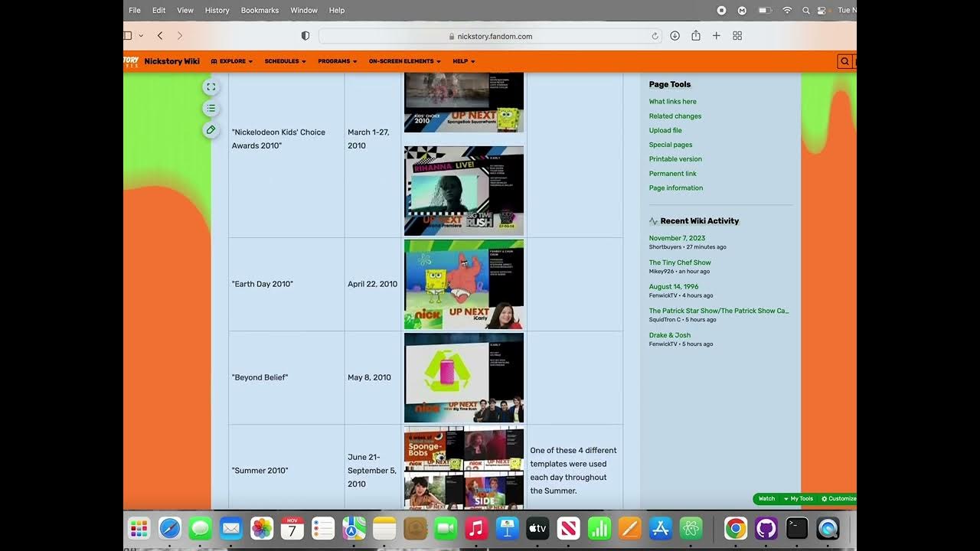The height and width of the screenshot is (551, 980).
Task: Open the Apple TV app in the dock
Action: [x=537, y=528]
